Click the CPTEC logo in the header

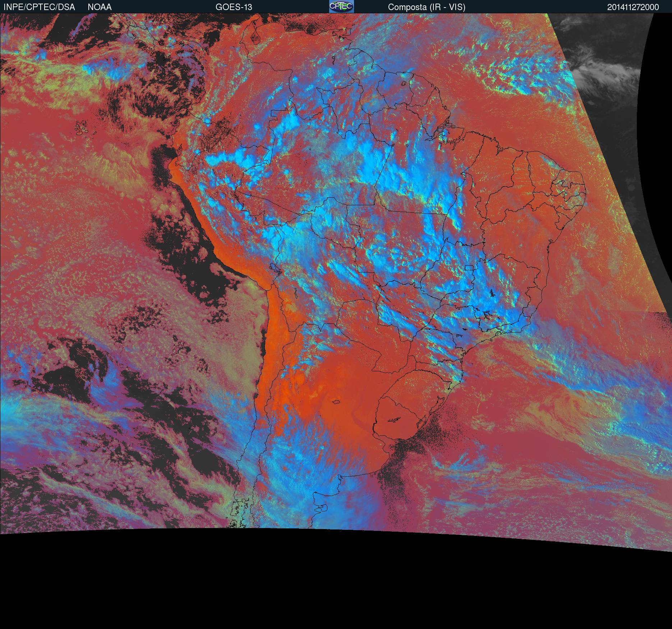tap(341, 6)
